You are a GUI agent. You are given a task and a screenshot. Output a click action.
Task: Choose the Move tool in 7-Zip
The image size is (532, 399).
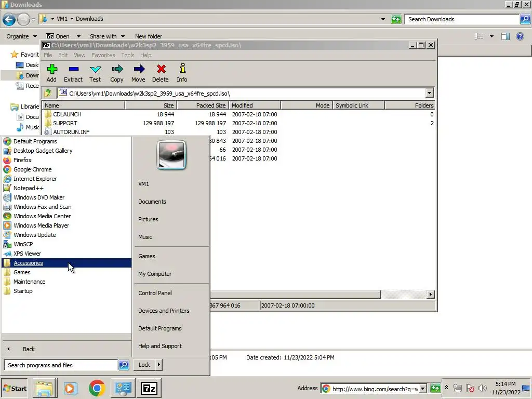(x=138, y=73)
